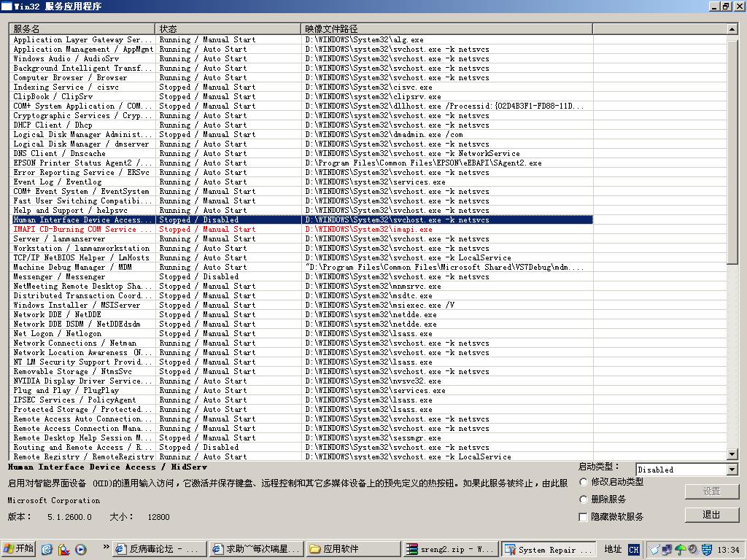Click the 退出 button

coord(711,514)
